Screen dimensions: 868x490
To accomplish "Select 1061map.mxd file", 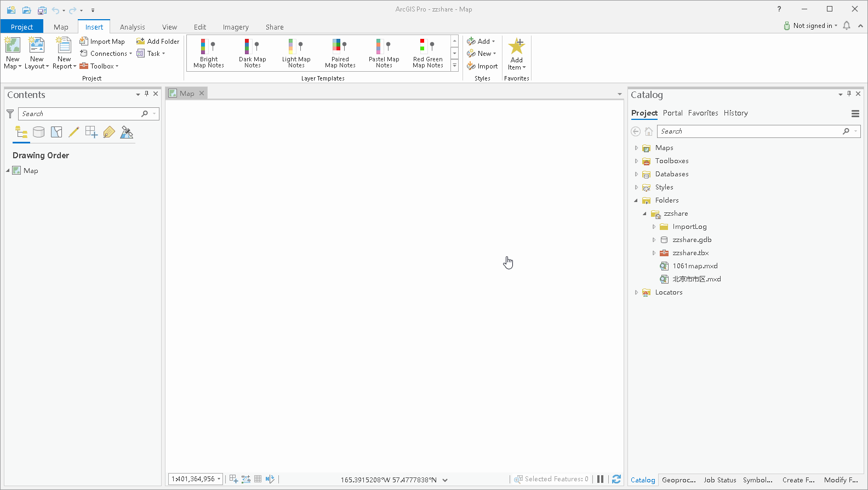I will click(695, 266).
